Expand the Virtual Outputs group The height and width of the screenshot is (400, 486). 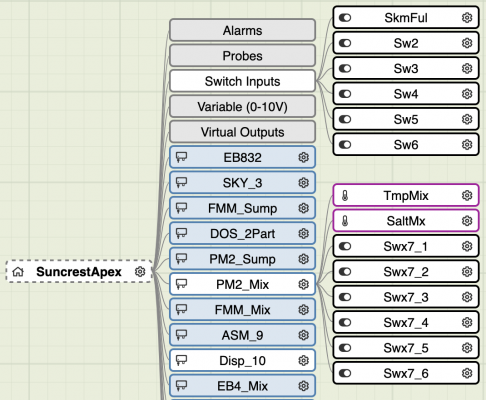click(x=242, y=132)
